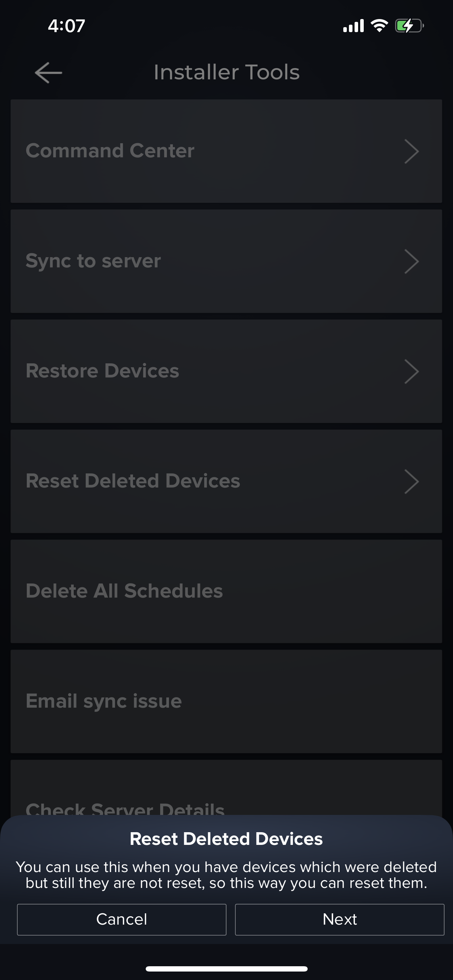Image resolution: width=453 pixels, height=980 pixels.
Task: Open the Command Center menu entry
Action: (110, 151)
